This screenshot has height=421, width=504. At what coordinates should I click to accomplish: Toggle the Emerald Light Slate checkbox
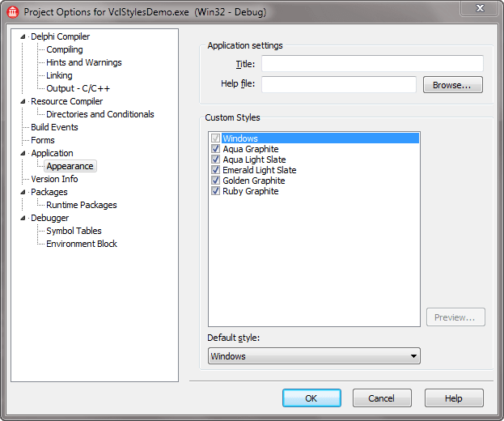pyautogui.click(x=215, y=170)
